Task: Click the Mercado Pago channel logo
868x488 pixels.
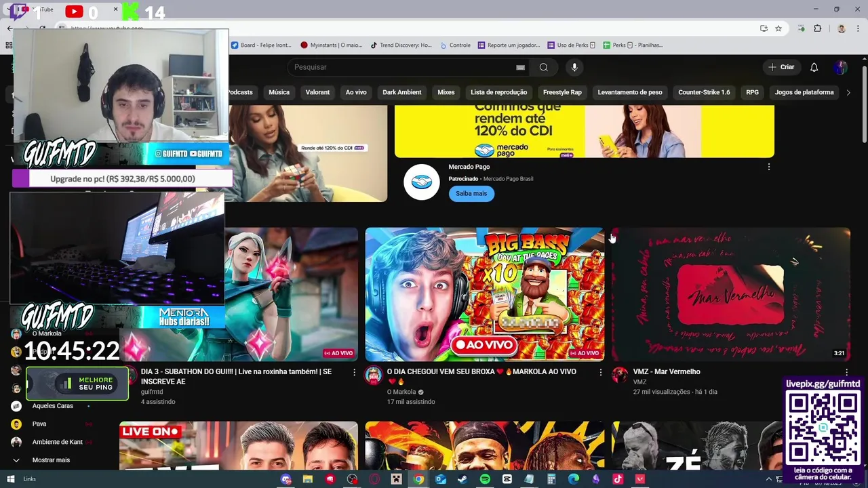Action: tap(421, 182)
